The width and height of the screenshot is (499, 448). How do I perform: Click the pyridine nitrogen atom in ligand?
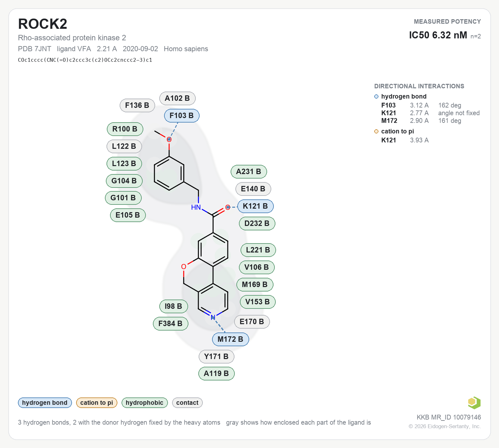click(213, 317)
